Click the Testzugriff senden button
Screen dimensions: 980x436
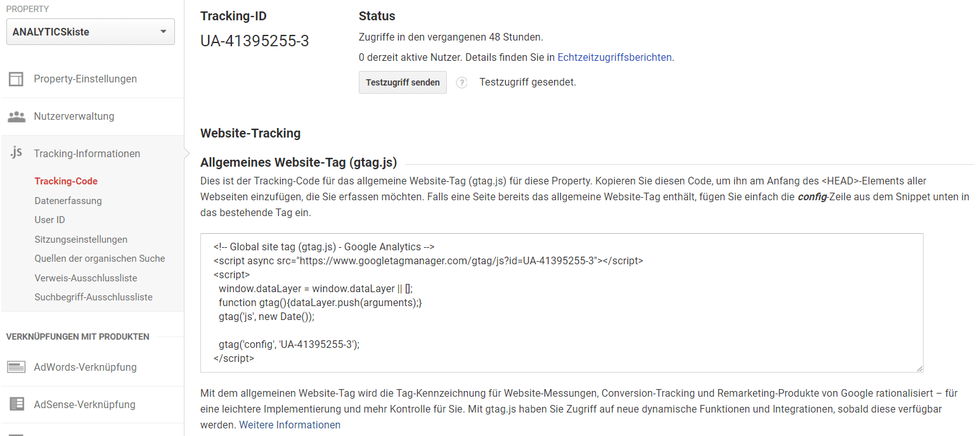click(403, 82)
